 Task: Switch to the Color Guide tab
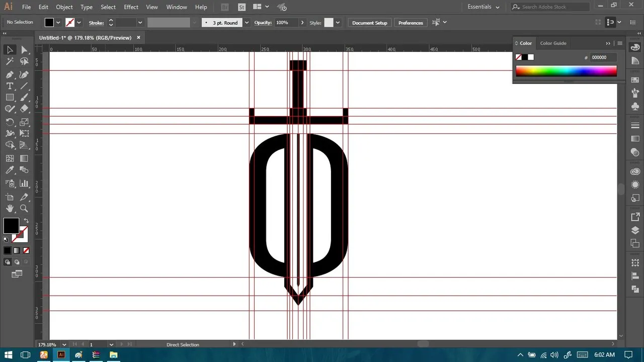click(x=553, y=43)
